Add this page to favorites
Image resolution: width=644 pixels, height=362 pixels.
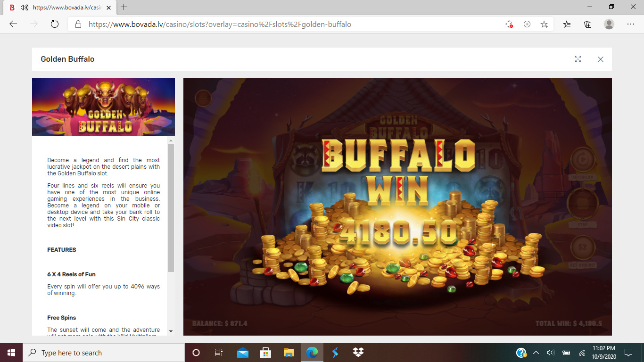click(544, 25)
